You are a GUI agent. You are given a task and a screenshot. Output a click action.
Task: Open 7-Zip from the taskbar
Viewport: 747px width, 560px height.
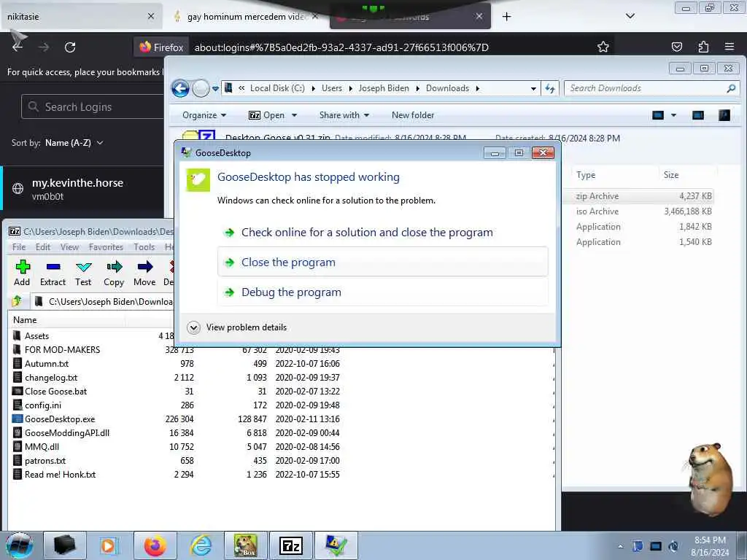point(291,545)
